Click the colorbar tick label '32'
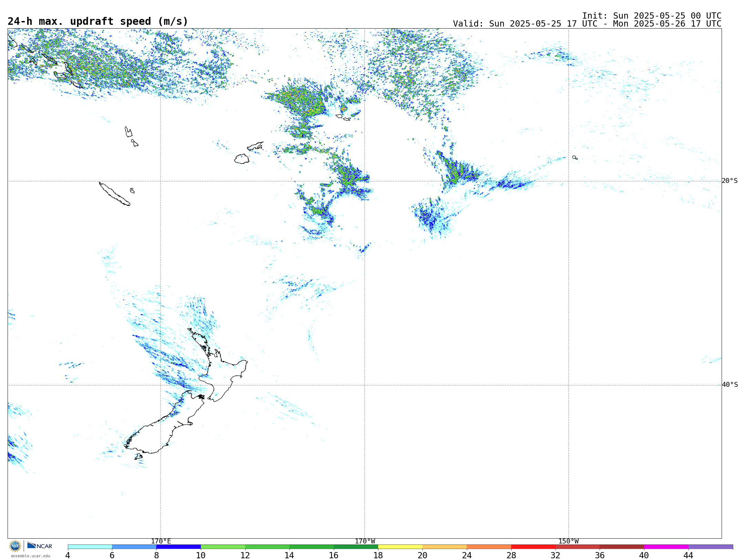This screenshot has width=744, height=560. click(556, 556)
